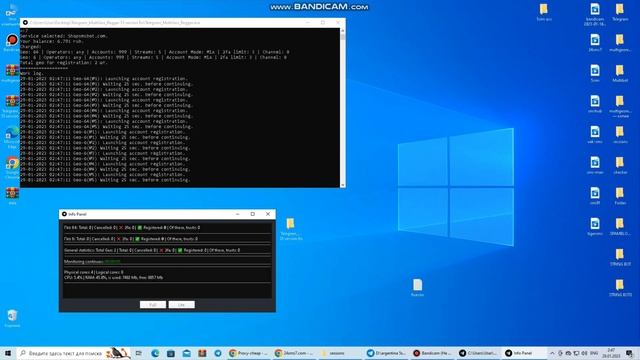Click the Full button in Info Panel
640x360 pixels.
tap(153, 304)
